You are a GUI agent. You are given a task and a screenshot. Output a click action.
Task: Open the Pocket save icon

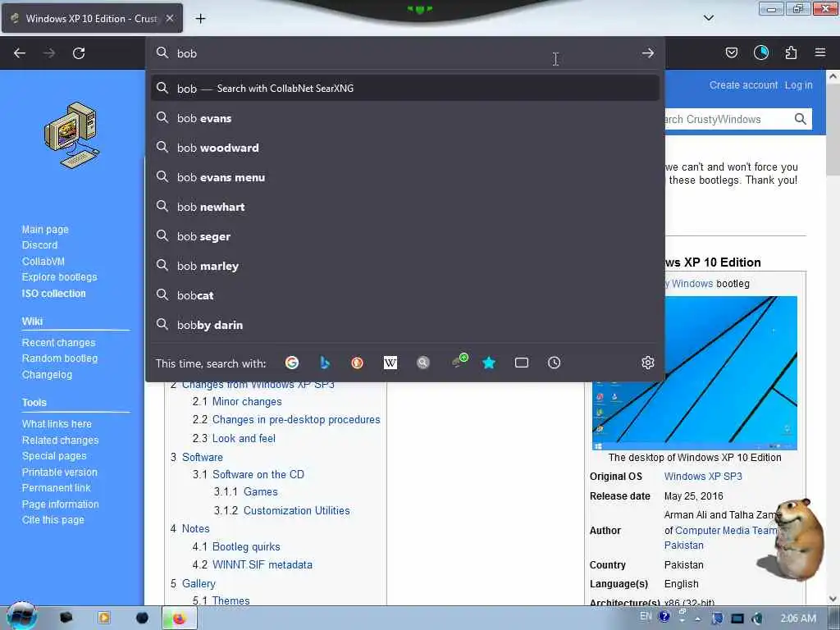point(731,52)
